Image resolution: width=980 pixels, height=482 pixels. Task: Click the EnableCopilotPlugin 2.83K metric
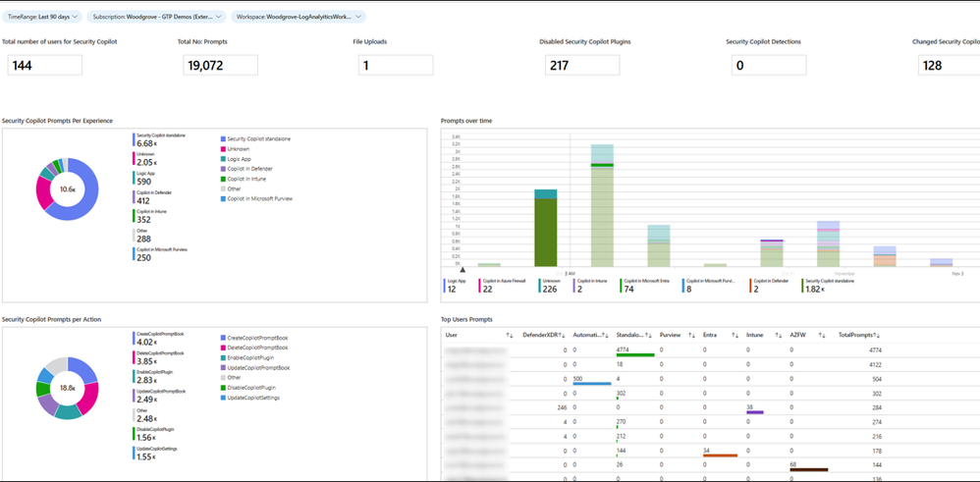tap(152, 376)
